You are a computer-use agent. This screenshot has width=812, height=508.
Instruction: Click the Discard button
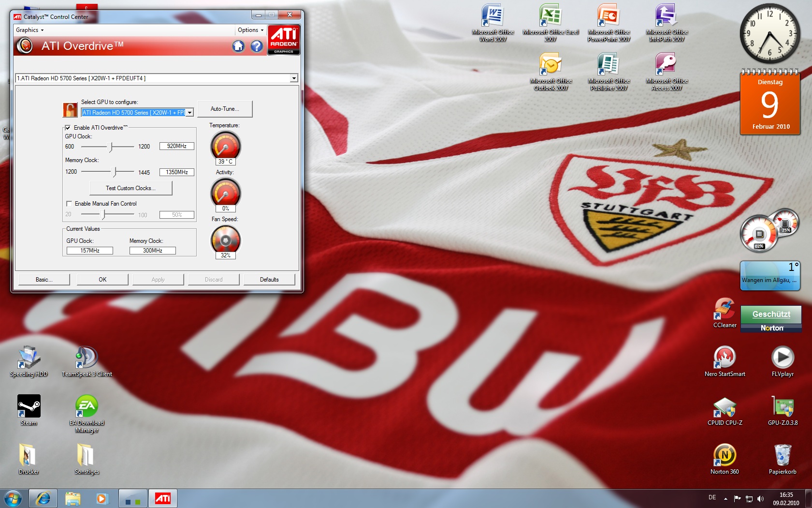click(214, 280)
